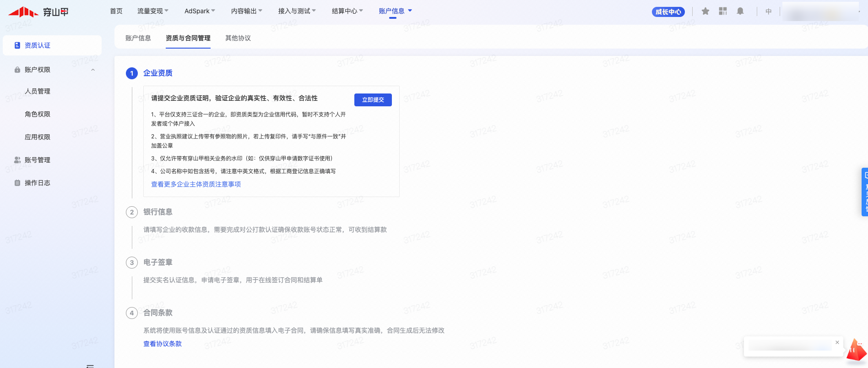The image size is (868, 368).
Task: Open the notification bell
Action: 740,11
